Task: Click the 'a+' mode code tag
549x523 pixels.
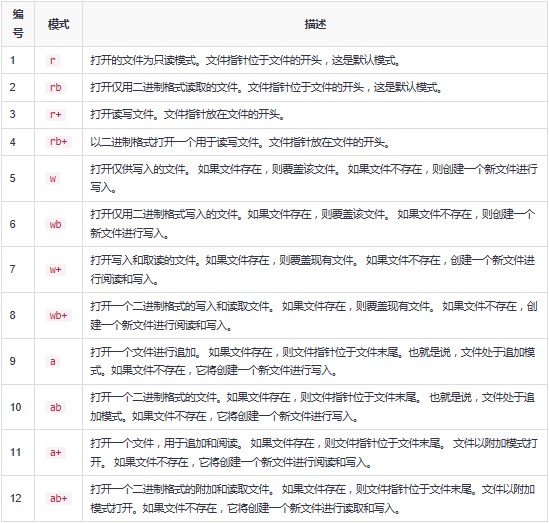Action: tap(55, 453)
